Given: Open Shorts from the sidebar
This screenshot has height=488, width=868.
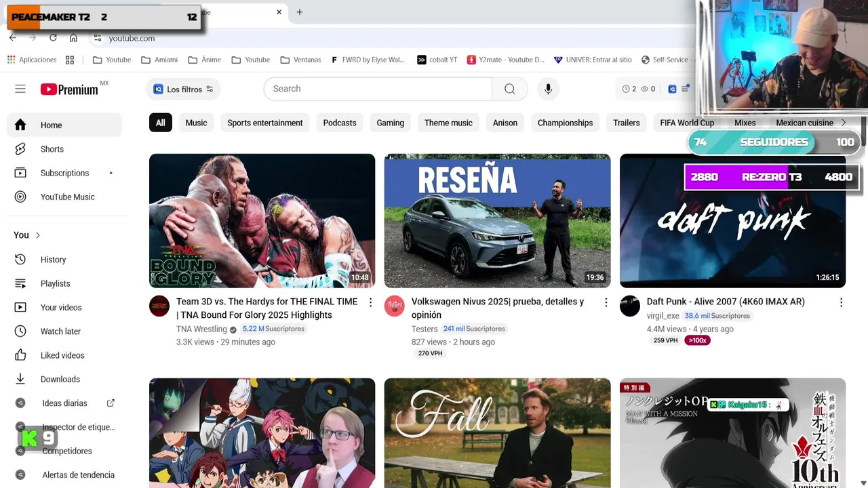Looking at the screenshot, I should [x=64, y=149].
